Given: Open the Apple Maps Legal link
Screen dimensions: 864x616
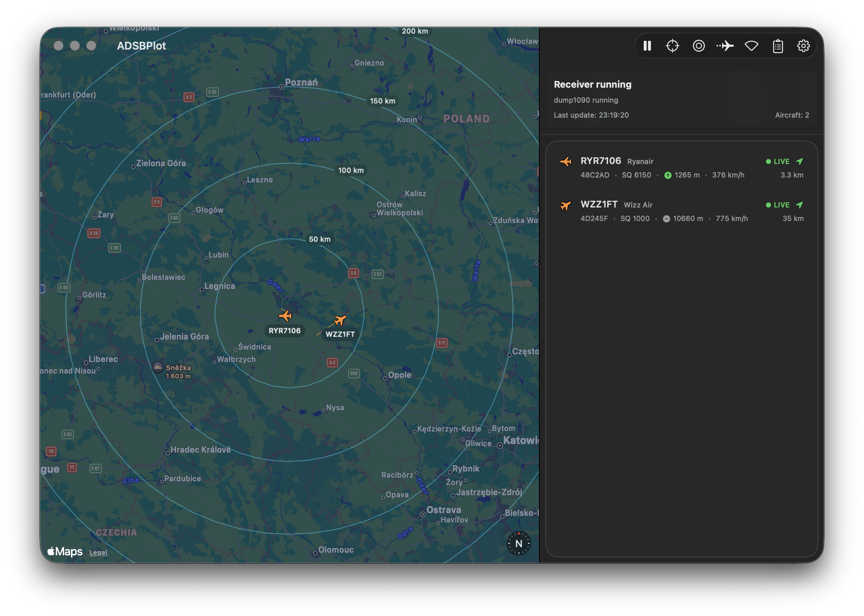Looking at the screenshot, I should [x=98, y=552].
